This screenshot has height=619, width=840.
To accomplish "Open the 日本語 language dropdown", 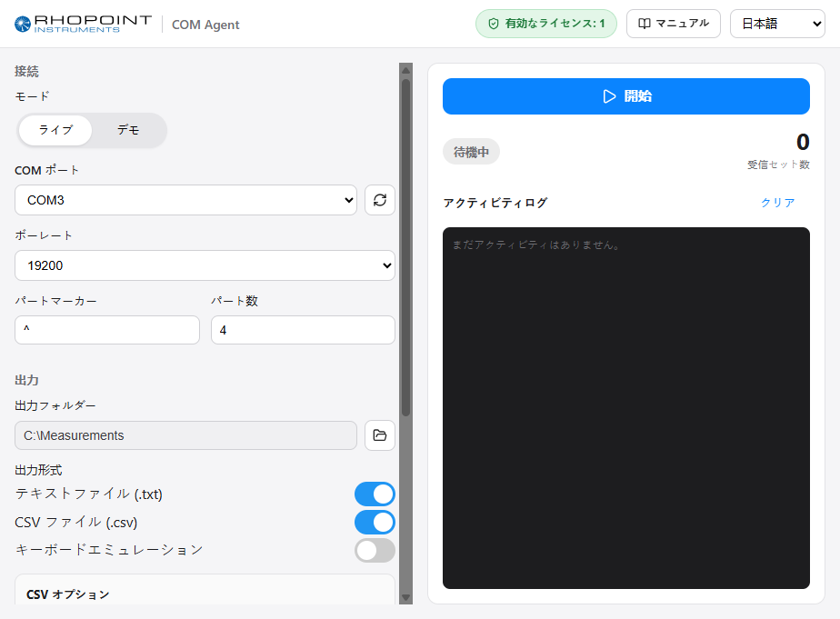I will [x=777, y=24].
